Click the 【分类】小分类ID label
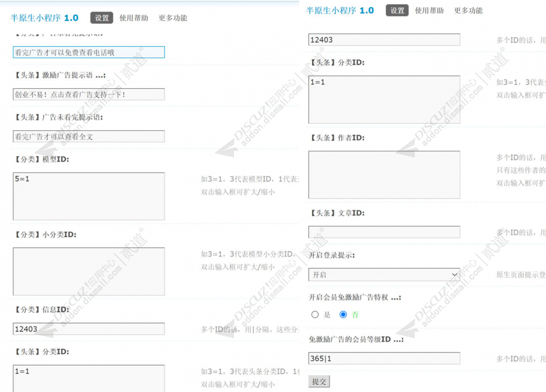 pos(44,235)
